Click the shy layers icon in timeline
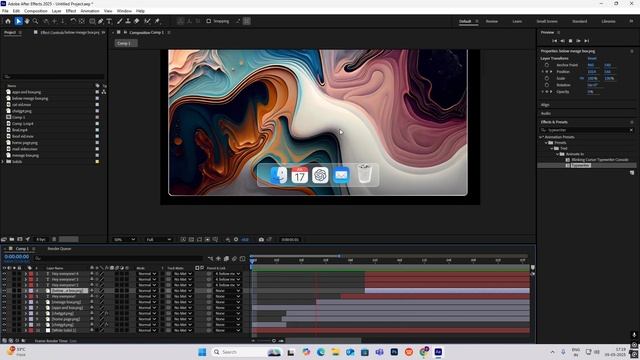The height and width of the screenshot is (360, 640). pyautogui.click(x=218, y=258)
